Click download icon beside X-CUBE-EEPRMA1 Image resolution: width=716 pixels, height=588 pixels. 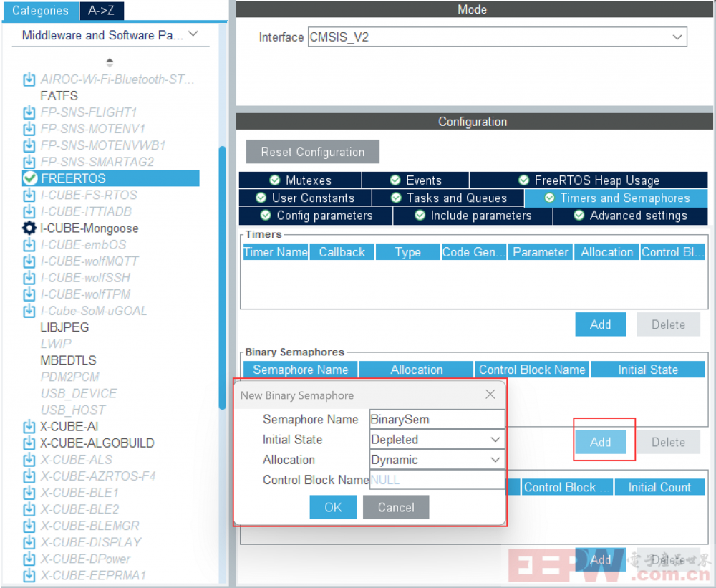[x=29, y=575]
